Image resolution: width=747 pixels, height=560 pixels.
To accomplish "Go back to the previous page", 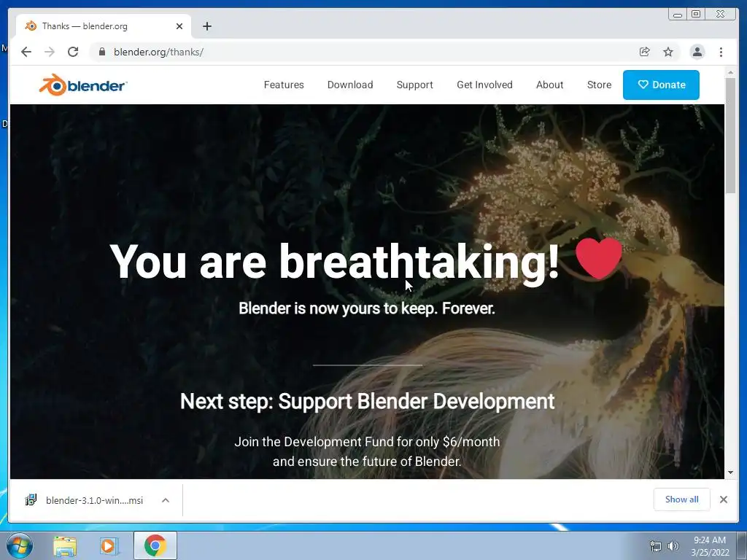I will click(x=26, y=52).
